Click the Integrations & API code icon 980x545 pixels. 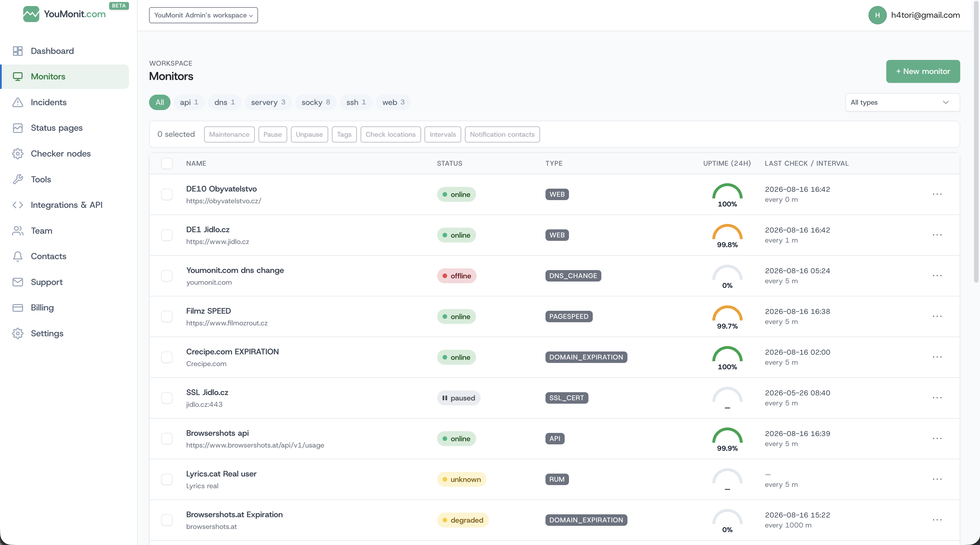tap(17, 205)
